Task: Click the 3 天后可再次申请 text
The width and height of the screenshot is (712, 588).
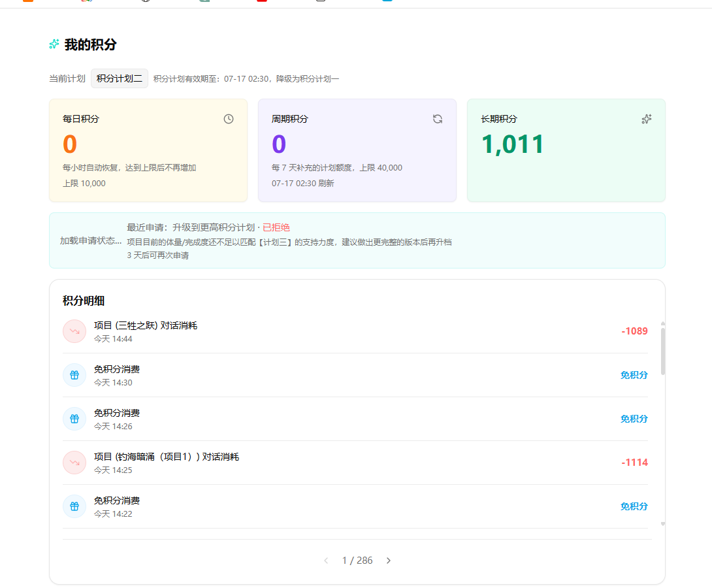Action: (157, 255)
